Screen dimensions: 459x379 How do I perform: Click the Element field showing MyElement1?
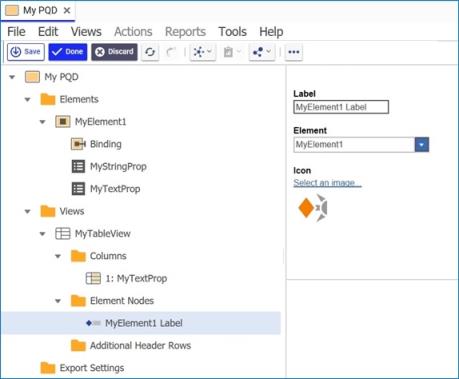[x=354, y=145]
